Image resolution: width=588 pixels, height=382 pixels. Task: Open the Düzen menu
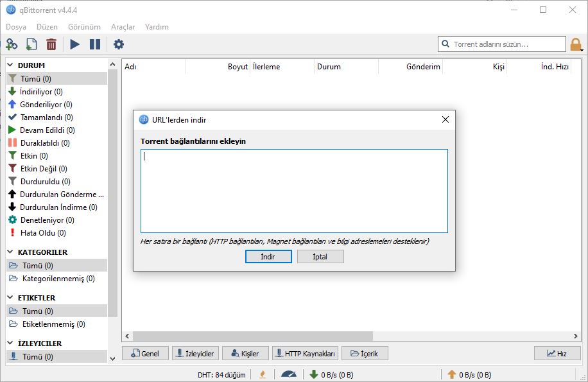point(48,27)
